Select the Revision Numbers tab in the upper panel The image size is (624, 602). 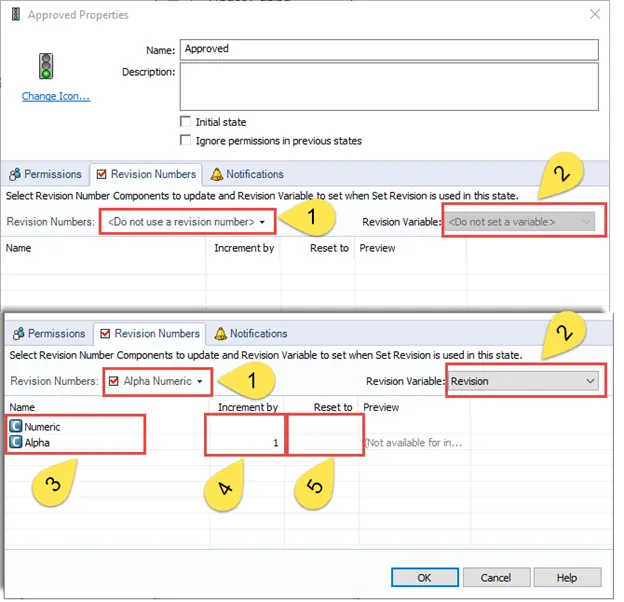(x=146, y=174)
